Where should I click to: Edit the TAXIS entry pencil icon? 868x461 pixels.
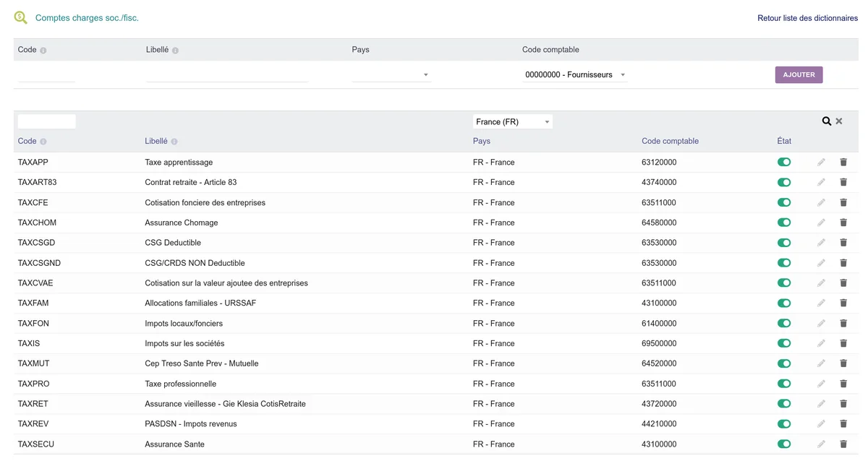pos(821,344)
